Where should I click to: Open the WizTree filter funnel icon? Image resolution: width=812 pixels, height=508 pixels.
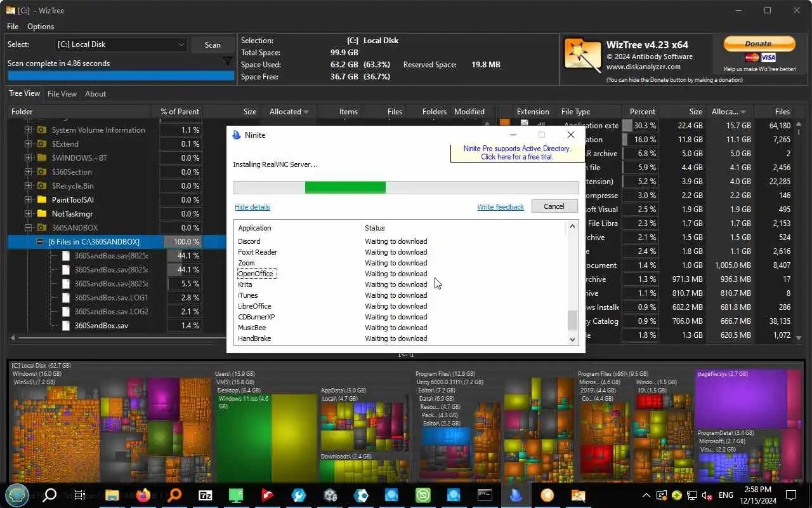(x=228, y=62)
